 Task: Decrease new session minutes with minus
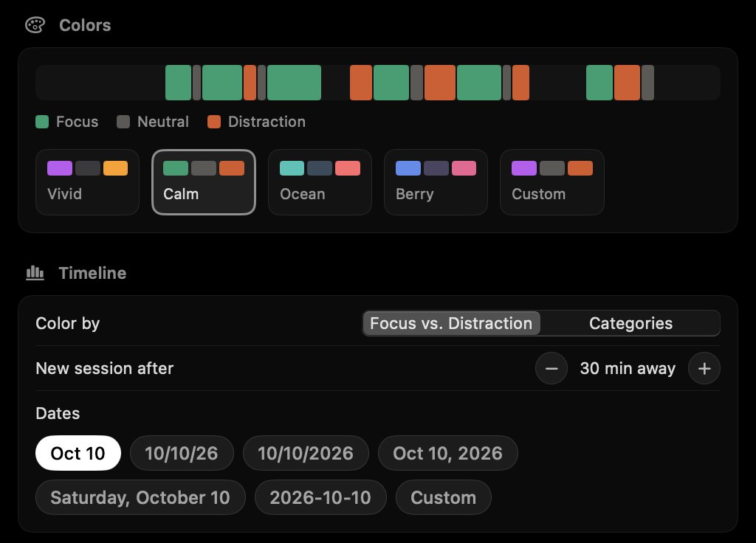(x=551, y=369)
